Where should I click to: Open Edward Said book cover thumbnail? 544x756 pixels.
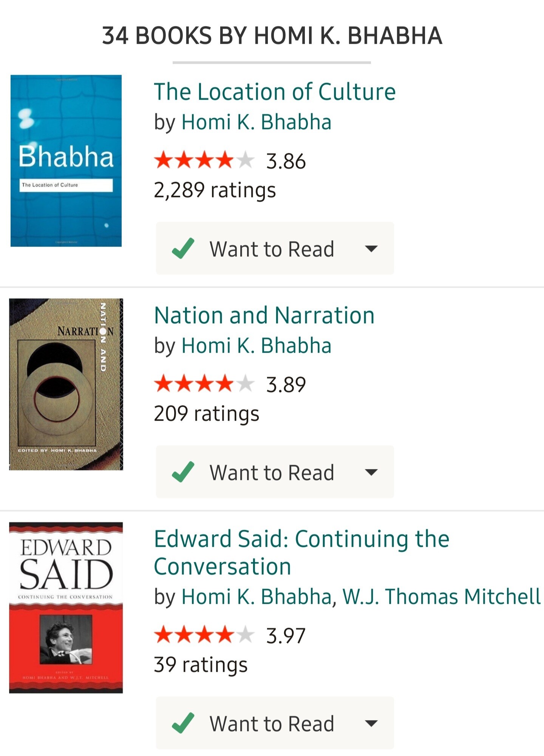pyautogui.click(x=66, y=607)
